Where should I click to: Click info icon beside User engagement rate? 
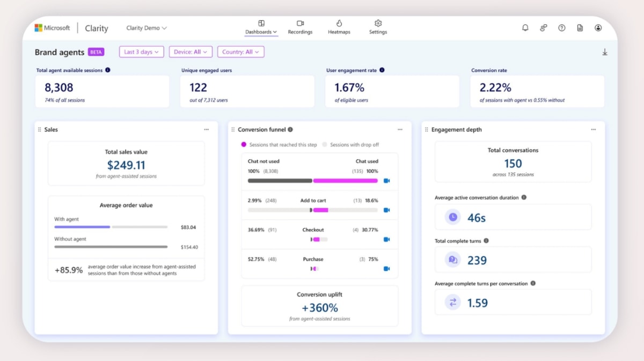click(x=382, y=70)
